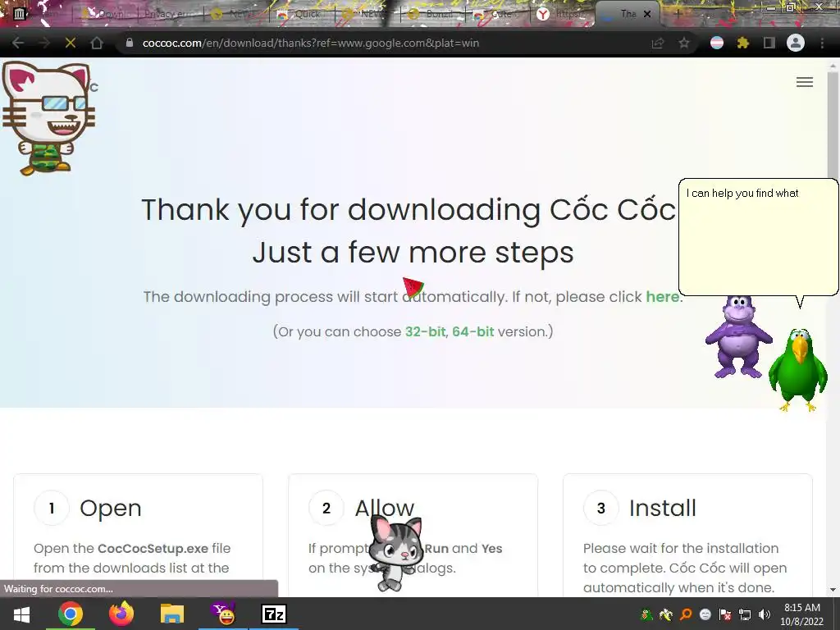
Task: Open the striped flag extension icon
Action: pos(717,43)
